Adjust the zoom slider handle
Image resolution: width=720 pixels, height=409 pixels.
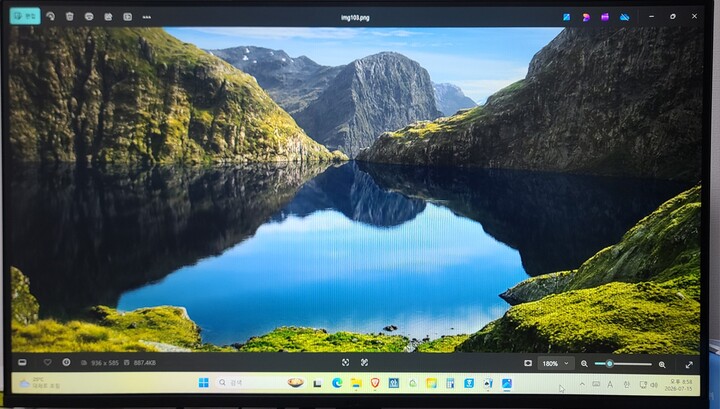tap(609, 364)
